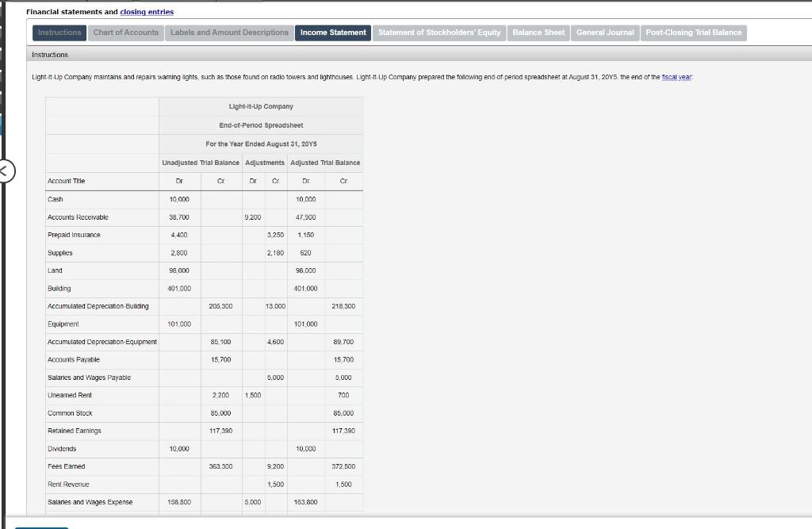Select the Land account title
812x529 pixels.
(x=55, y=271)
